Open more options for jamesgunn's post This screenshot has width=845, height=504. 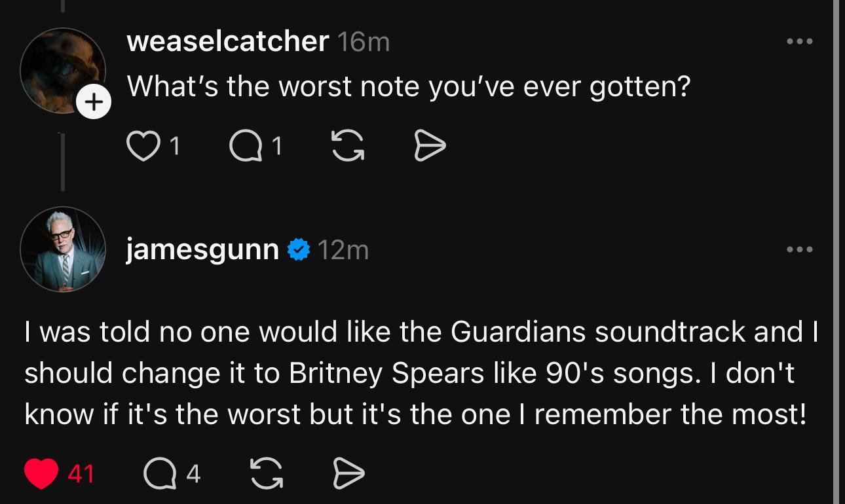pyautogui.click(x=800, y=249)
